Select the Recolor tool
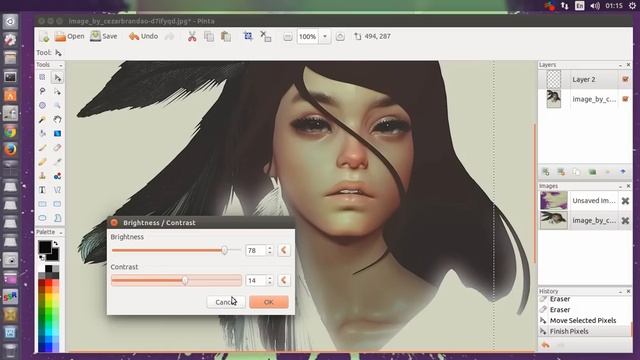The height and width of the screenshot is (360, 640). pyautogui.click(x=58, y=176)
